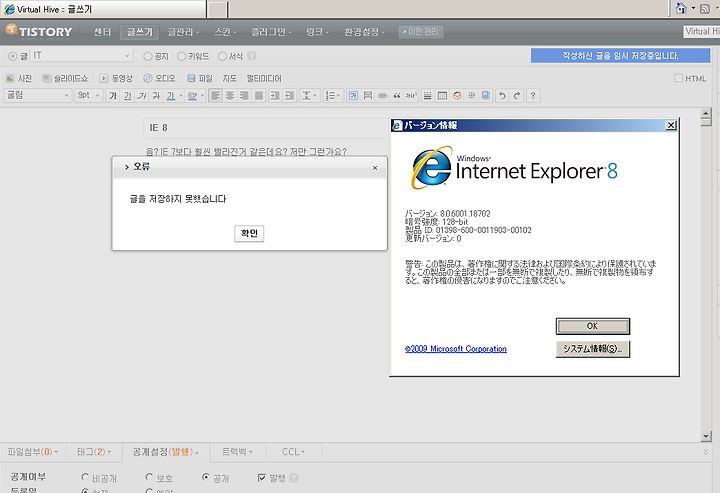The height and width of the screenshot is (493, 720).
Task: Toggle strikethrough formatting in editor toolbar
Action: point(156,95)
